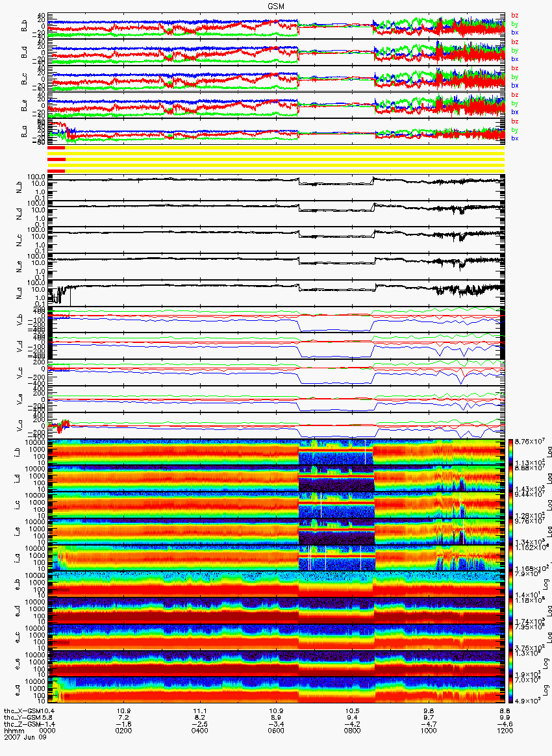Viewport: 552px width, 756px height.
Task: Click the 4.9×10² color scale minimum
Action: pos(527,701)
